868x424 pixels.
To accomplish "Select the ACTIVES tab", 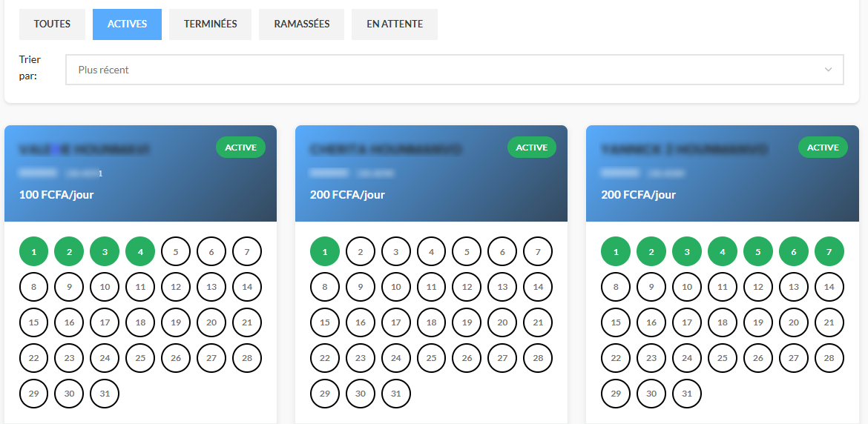I will [x=127, y=24].
